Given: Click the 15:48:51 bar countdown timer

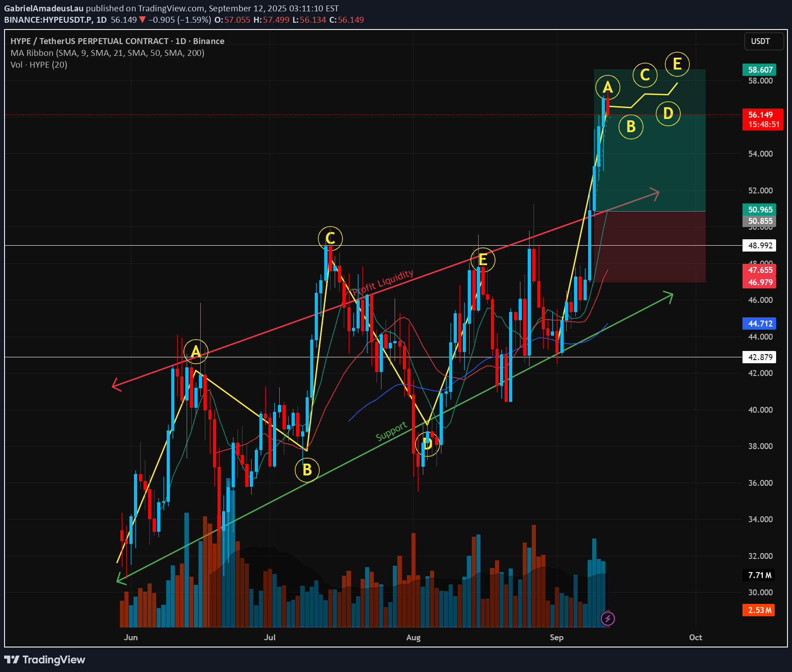Looking at the screenshot, I should pos(763,124).
